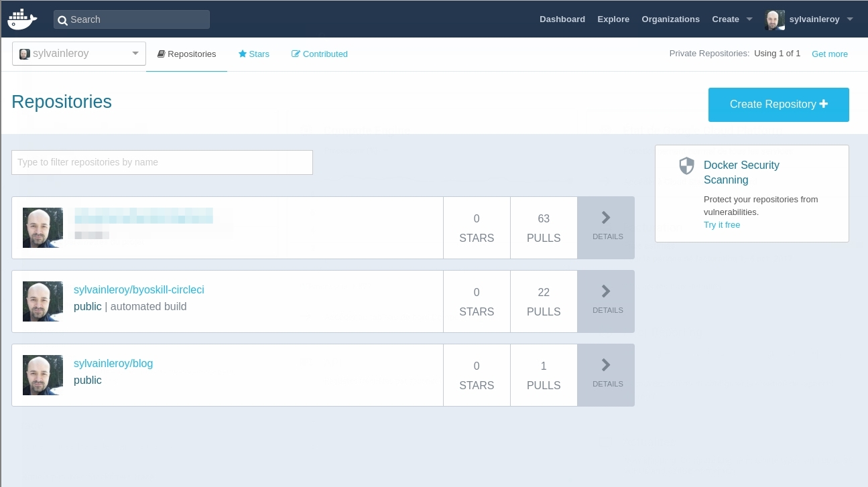Expand the sylvainleroy account menu arrow

click(x=850, y=19)
